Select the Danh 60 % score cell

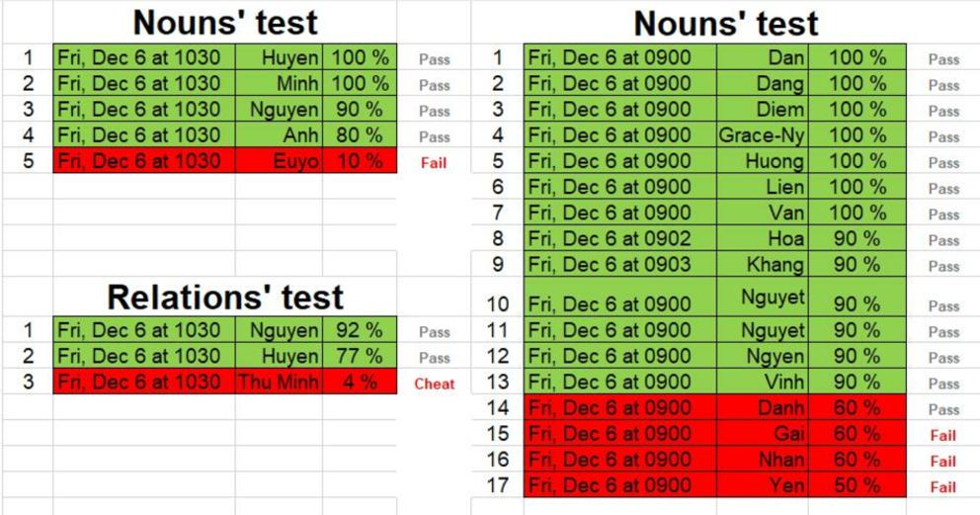click(857, 407)
